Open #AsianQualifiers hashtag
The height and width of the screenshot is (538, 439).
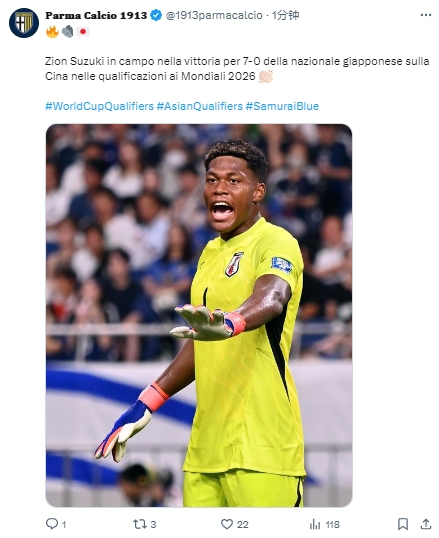(200, 106)
